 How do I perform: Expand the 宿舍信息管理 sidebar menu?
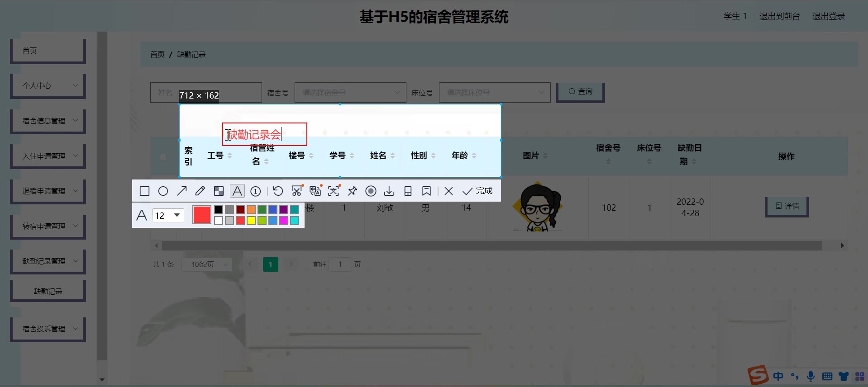[x=48, y=121]
